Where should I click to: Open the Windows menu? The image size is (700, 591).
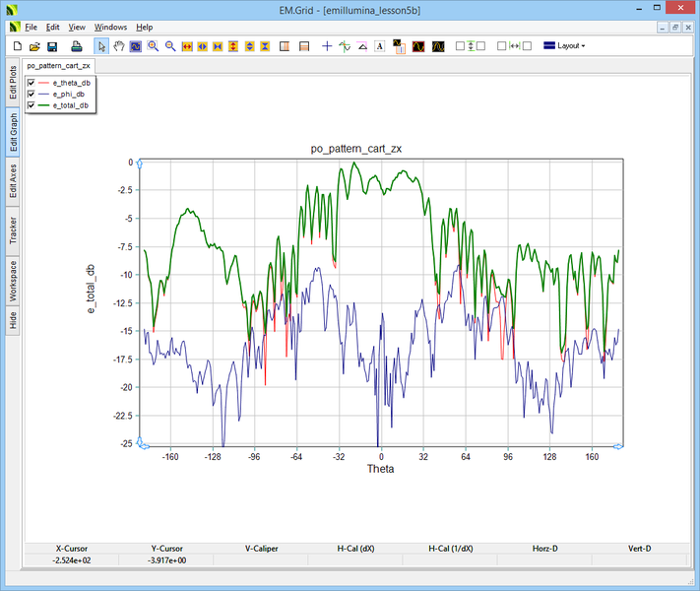[x=110, y=27]
